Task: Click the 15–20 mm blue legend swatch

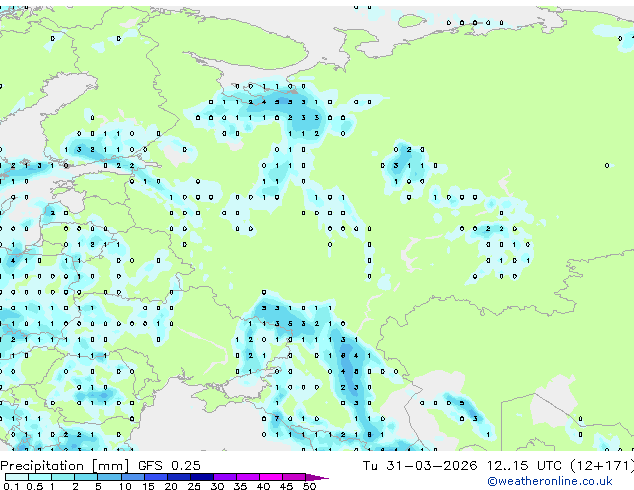Action: (155, 477)
